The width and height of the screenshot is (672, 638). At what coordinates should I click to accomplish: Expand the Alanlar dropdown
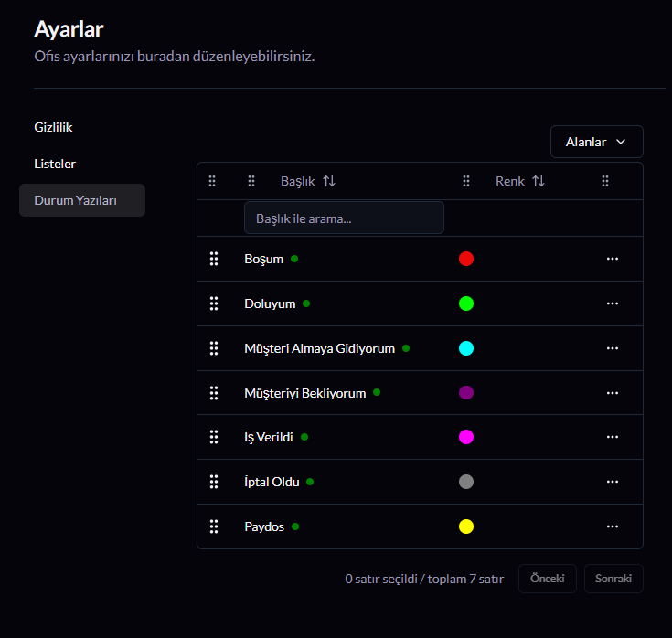pyautogui.click(x=596, y=142)
